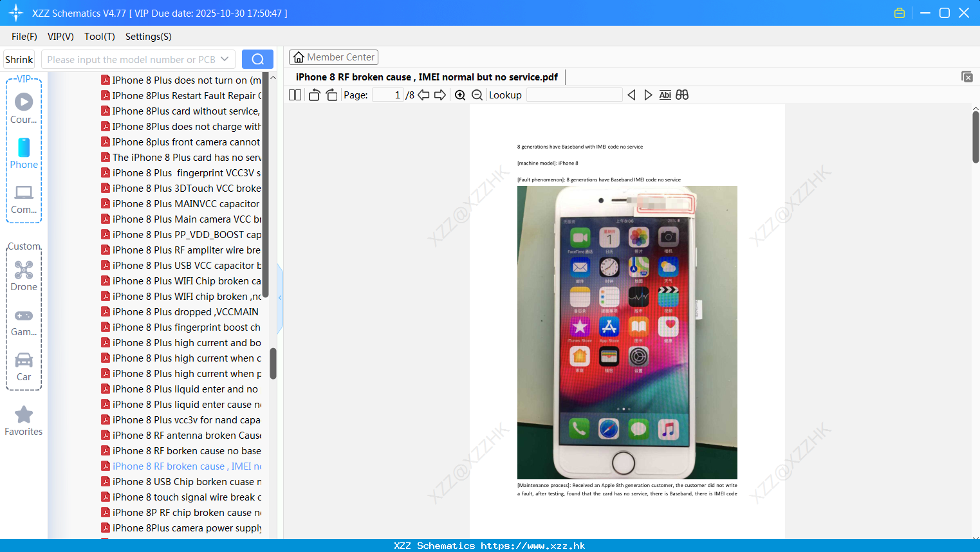Open 'iPhone 8 Plus fingerprint boost' file

[x=181, y=327]
